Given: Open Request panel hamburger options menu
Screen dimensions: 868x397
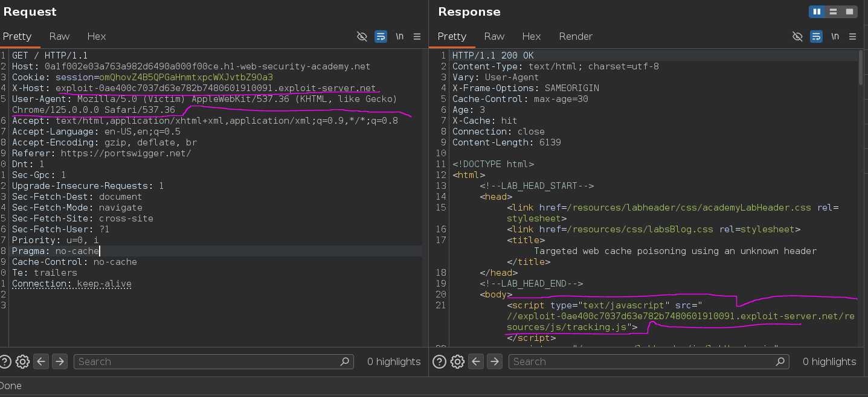Looking at the screenshot, I should [x=417, y=37].
